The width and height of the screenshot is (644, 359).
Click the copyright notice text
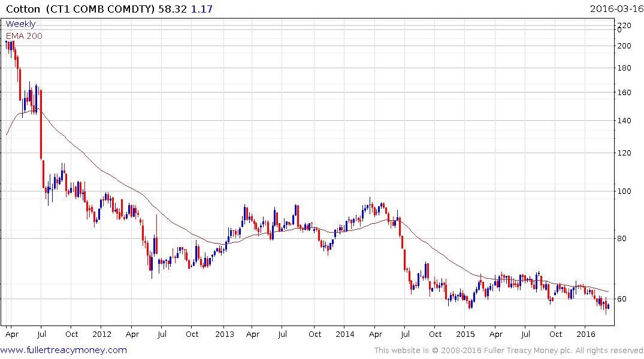[509, 351]
